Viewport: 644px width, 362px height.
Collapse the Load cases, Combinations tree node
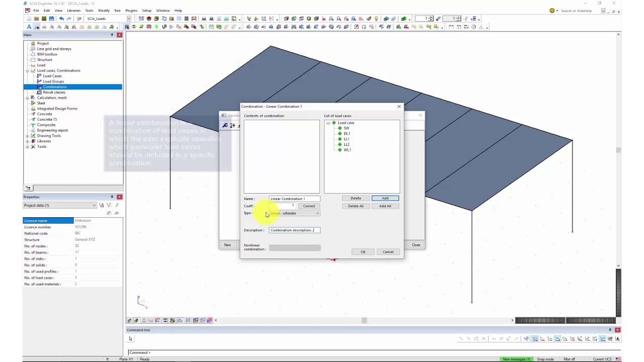pos(27,70)
